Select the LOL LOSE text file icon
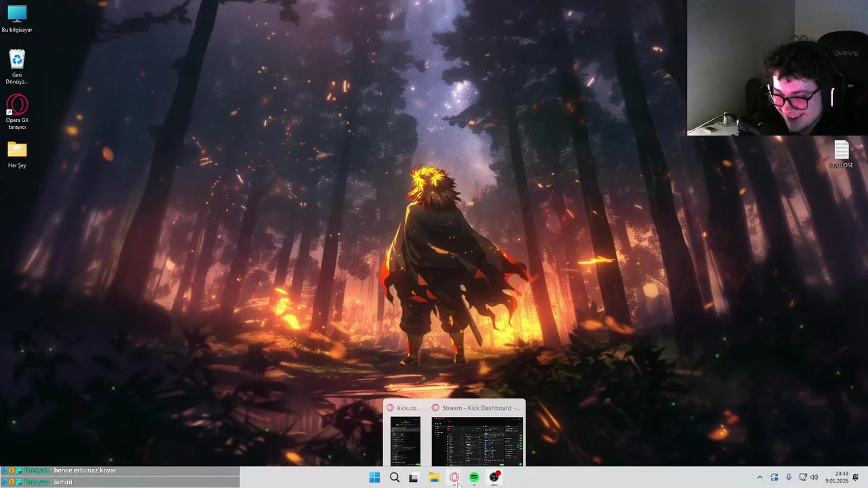 click(x=841, y=154)
